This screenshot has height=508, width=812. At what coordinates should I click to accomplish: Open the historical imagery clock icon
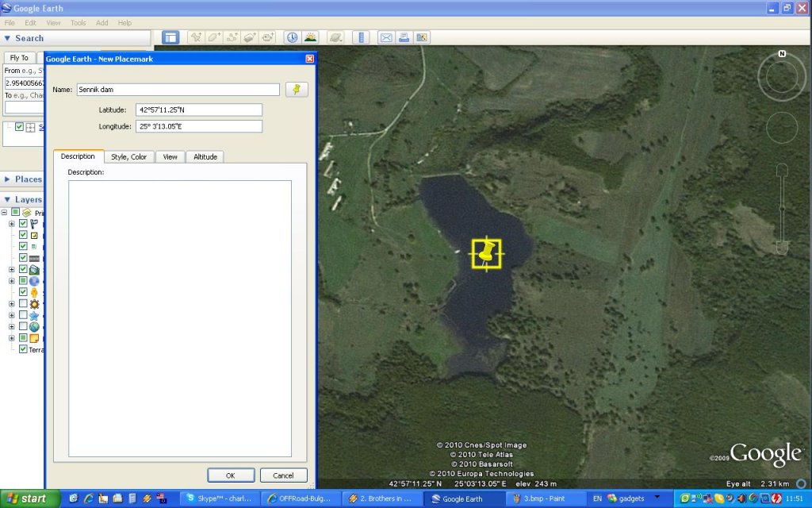point(292,37)
